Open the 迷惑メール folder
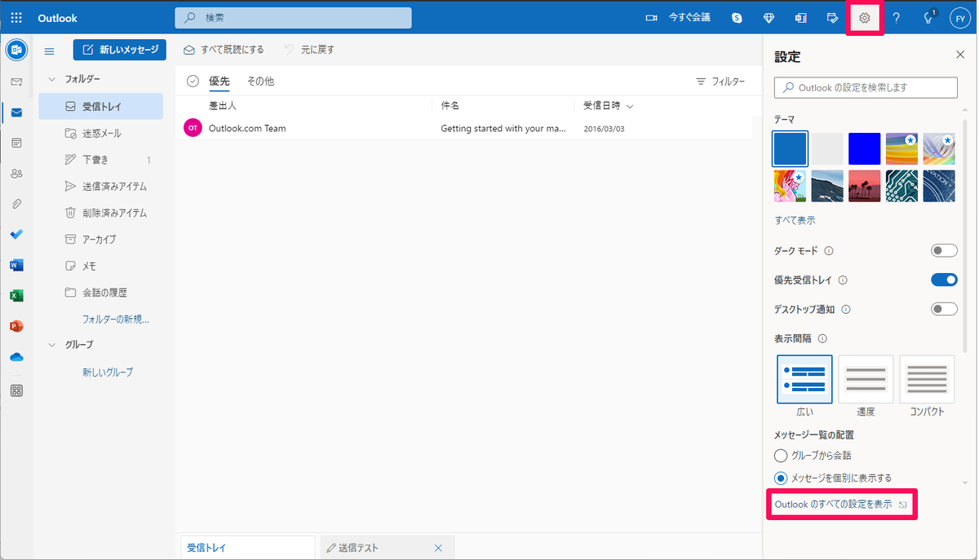 [101, 133]
